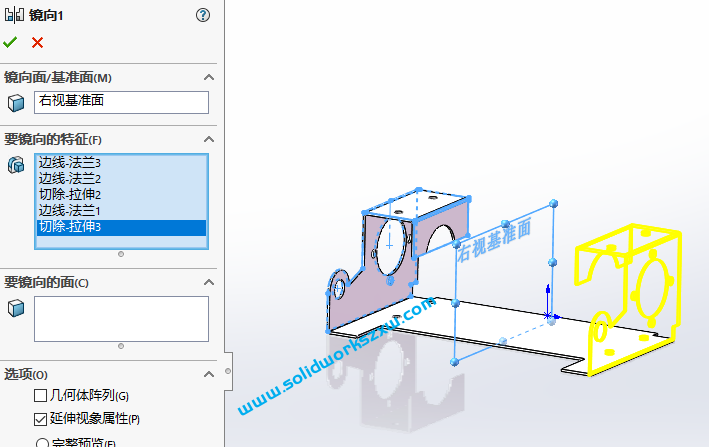Click the 镜向1 panel title text
The height and width of the screenshot is (447, 709).
46,15
